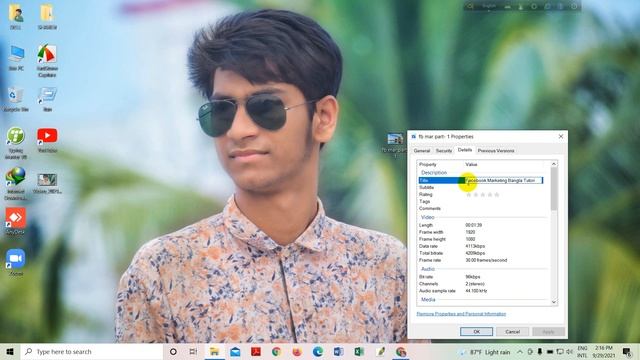Image resolution: width=640 pixels, height=360 pixels.
Task: Click scroll up arrow in property list
Action: point(554,164)
